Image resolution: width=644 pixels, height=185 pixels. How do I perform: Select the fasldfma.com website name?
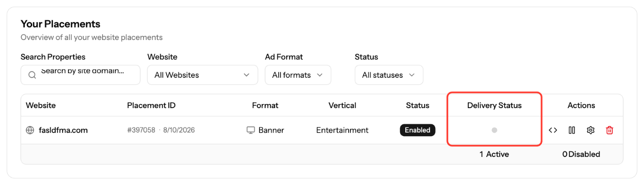click(x=63, y=130)
